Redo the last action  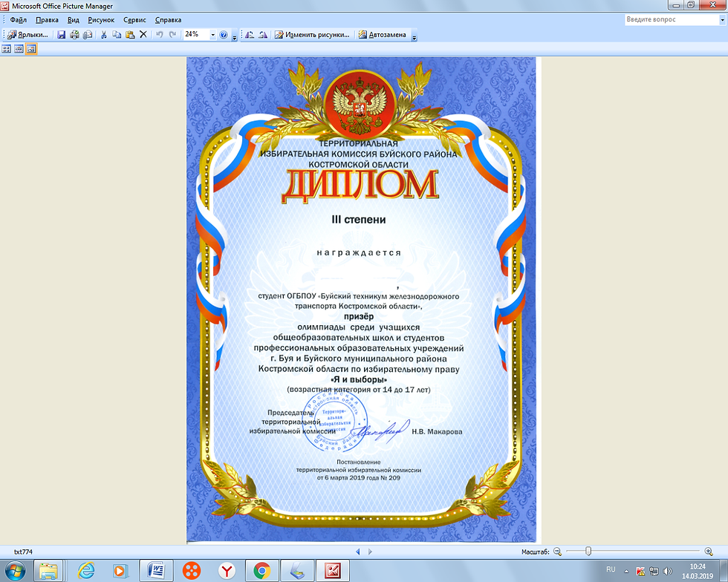click(172, 34)
